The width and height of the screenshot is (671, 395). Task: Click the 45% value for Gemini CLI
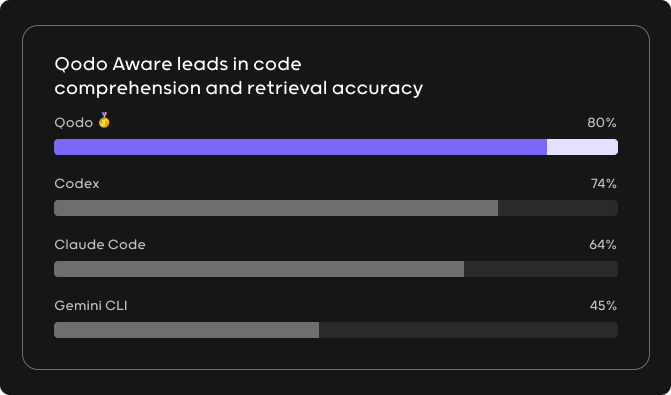603,306
